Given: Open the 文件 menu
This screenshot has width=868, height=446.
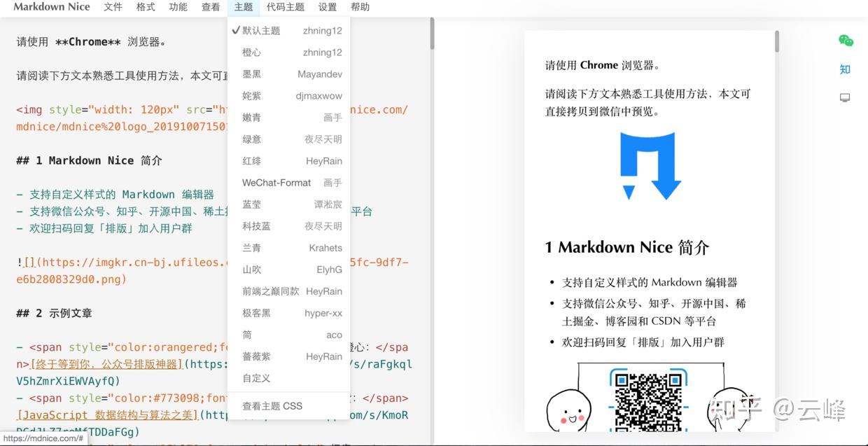Looking at the screenshot, I should [x=113, y=7].
